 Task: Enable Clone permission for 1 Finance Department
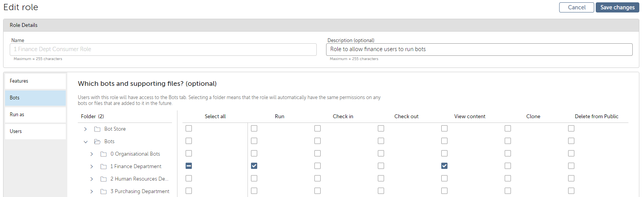pos(508,166)
